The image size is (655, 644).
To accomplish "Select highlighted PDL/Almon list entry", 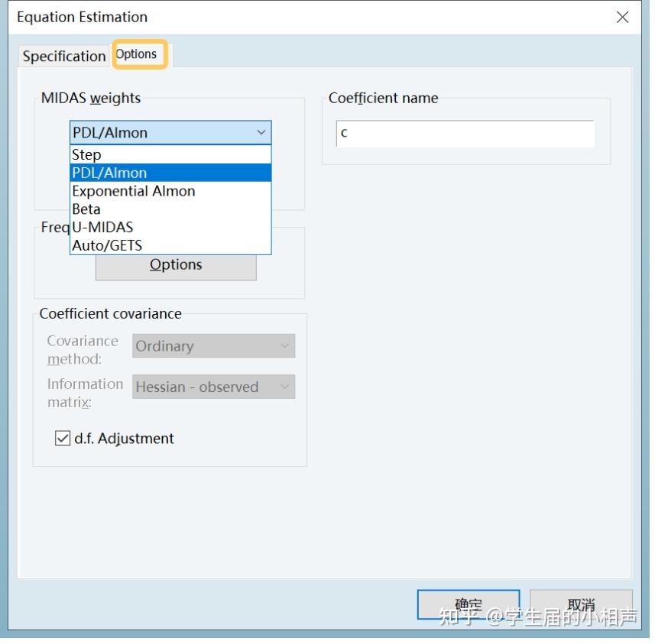I will pyautogui.click(x=109, y=173).
